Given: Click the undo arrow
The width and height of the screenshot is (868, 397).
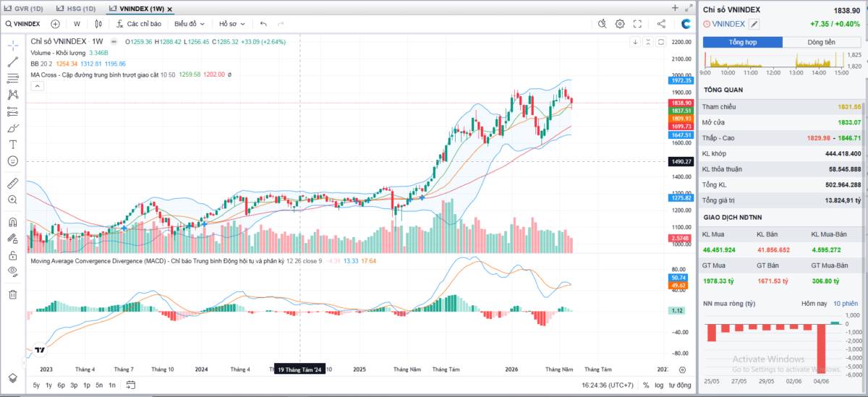Looking at the screenshot, I should [x=263, y=24].
